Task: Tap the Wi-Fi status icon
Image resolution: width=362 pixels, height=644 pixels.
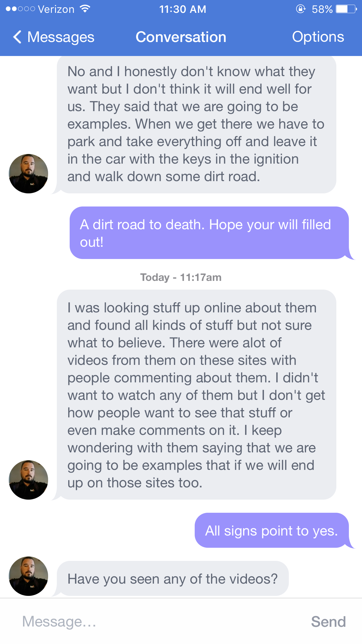Action: click(85, 9)
